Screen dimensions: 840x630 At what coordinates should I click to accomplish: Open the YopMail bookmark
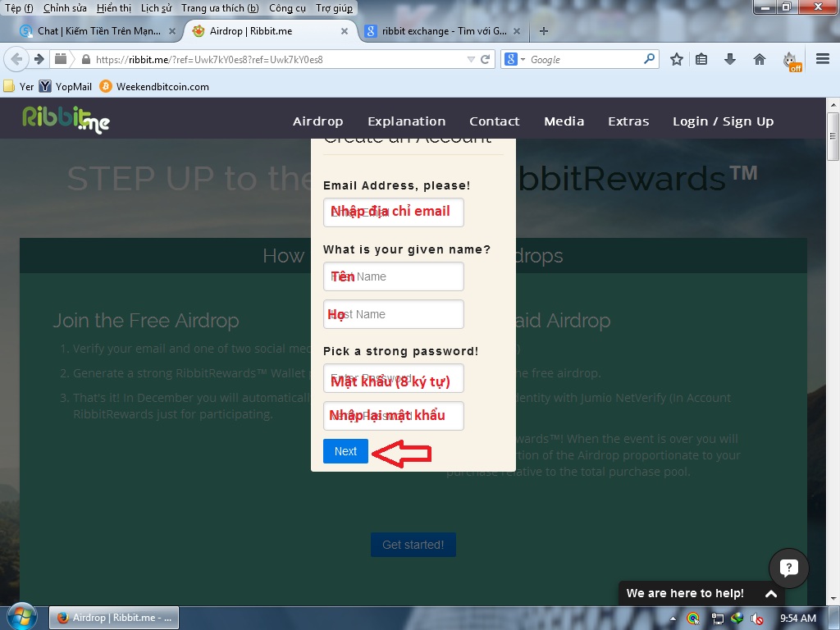(x=66, y=86)
